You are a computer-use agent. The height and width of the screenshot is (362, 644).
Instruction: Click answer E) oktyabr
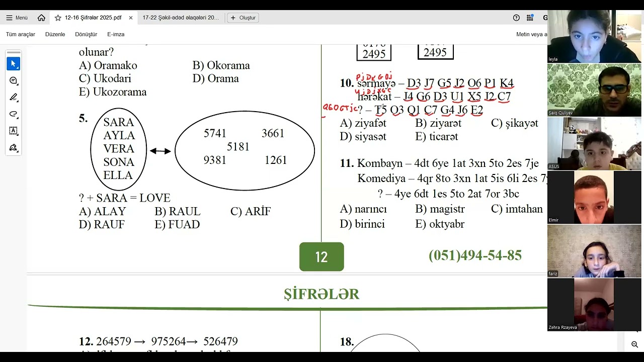[x=440, y=224]
